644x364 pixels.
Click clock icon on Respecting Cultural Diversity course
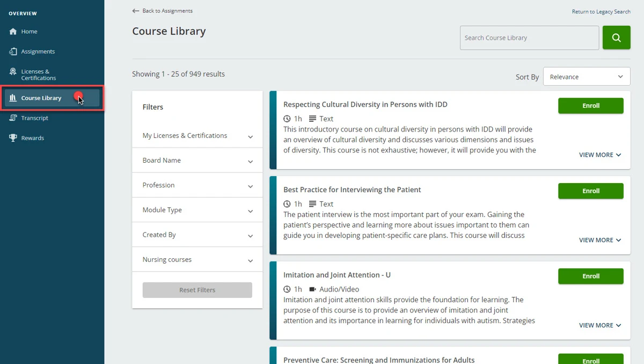[287, 119]
